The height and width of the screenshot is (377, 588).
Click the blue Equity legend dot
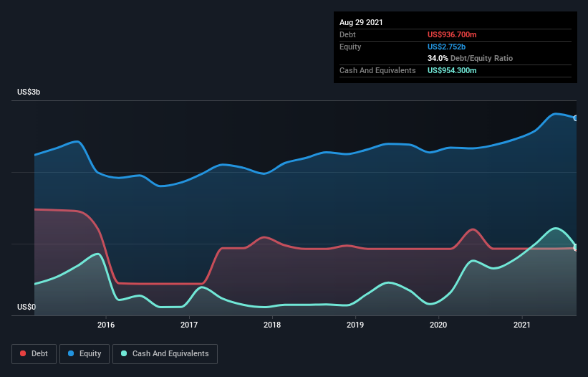pyautogui.click(x=71, y=353)
